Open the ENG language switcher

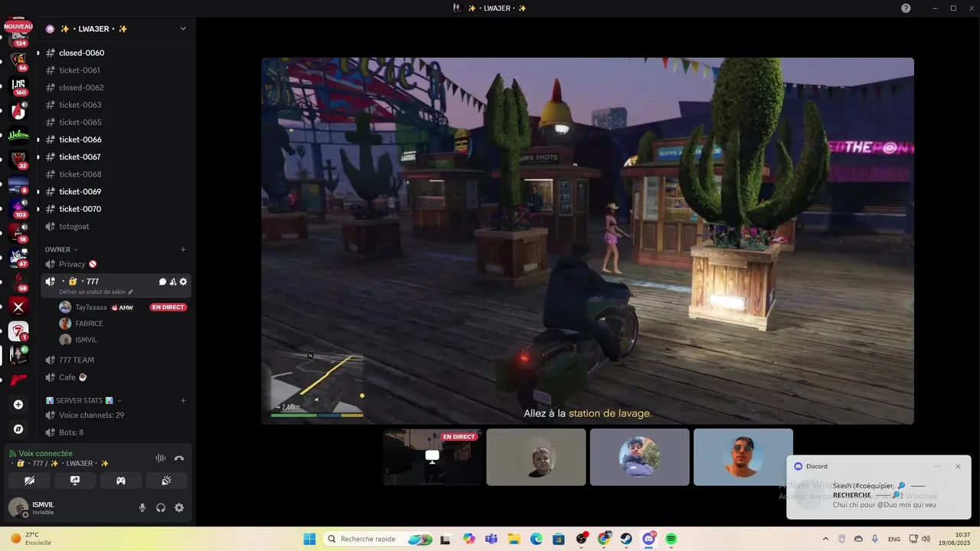coord(894,539)
